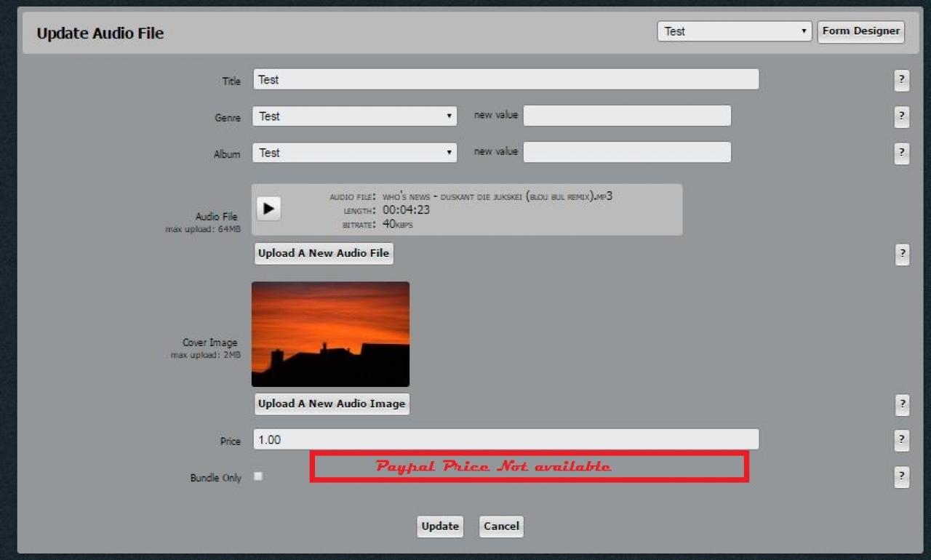Expand the Genre dropdown
Image resolution: width=931 pixels, height=560 pixels.
point(355,116)
